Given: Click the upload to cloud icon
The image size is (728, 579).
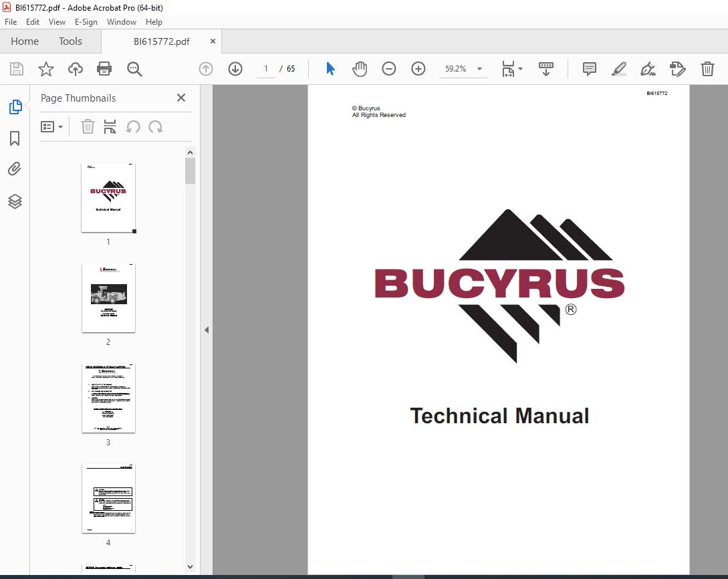Looking at the screenshot, I should tap(76, 69).
